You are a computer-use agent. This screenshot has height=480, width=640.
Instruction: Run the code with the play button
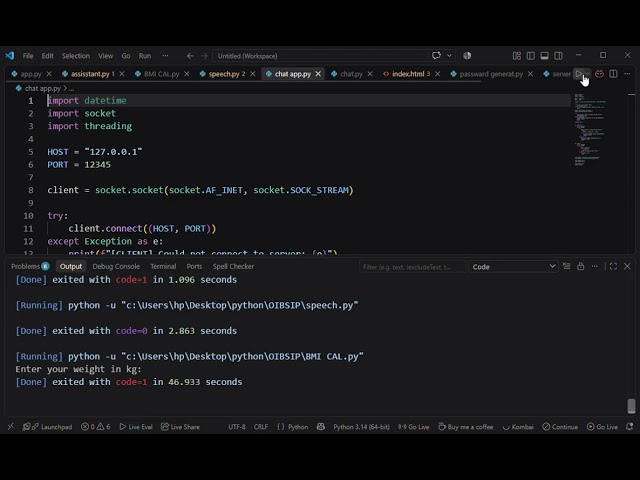pyautogui.click(x=578, y=74)
